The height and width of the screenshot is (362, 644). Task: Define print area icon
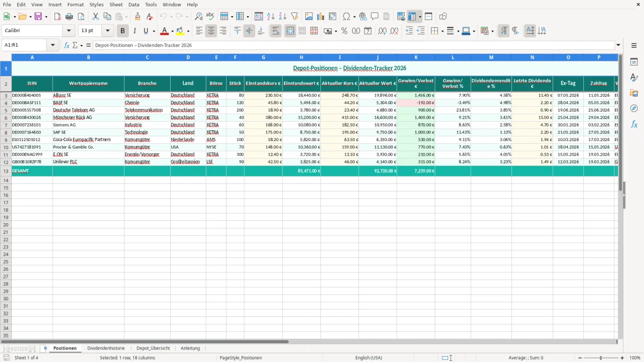click(401, 17)
